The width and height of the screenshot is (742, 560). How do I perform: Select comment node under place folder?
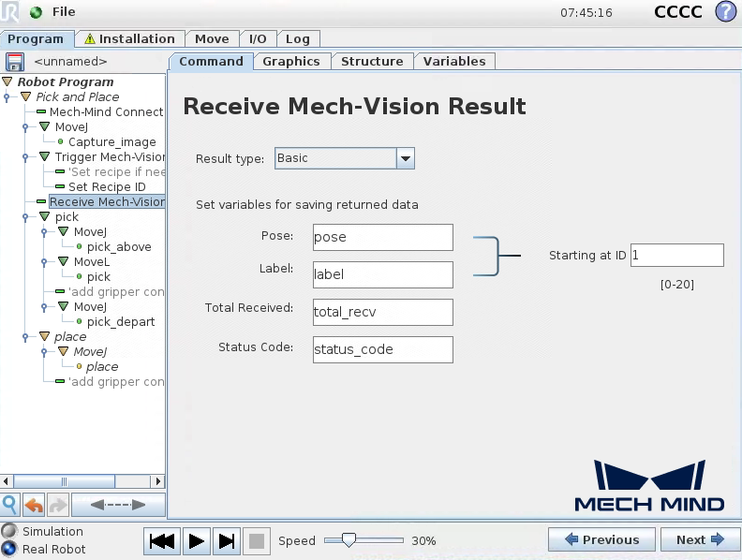[x=116, y=382]
